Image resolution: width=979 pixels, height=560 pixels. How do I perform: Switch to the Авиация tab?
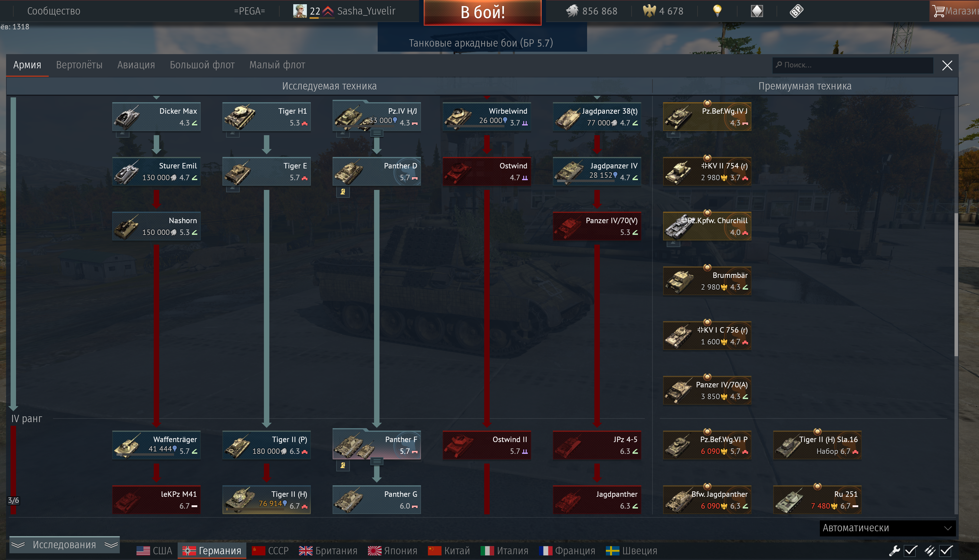click(136, 65)
